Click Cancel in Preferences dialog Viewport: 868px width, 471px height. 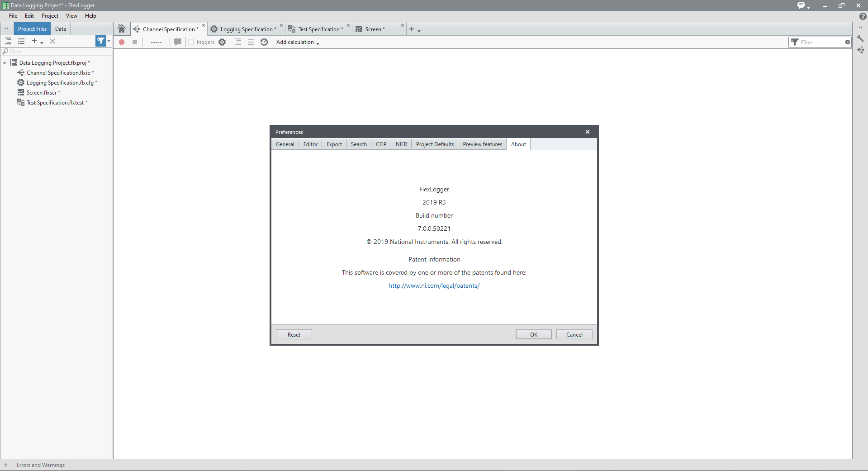(x=574, y=335)
